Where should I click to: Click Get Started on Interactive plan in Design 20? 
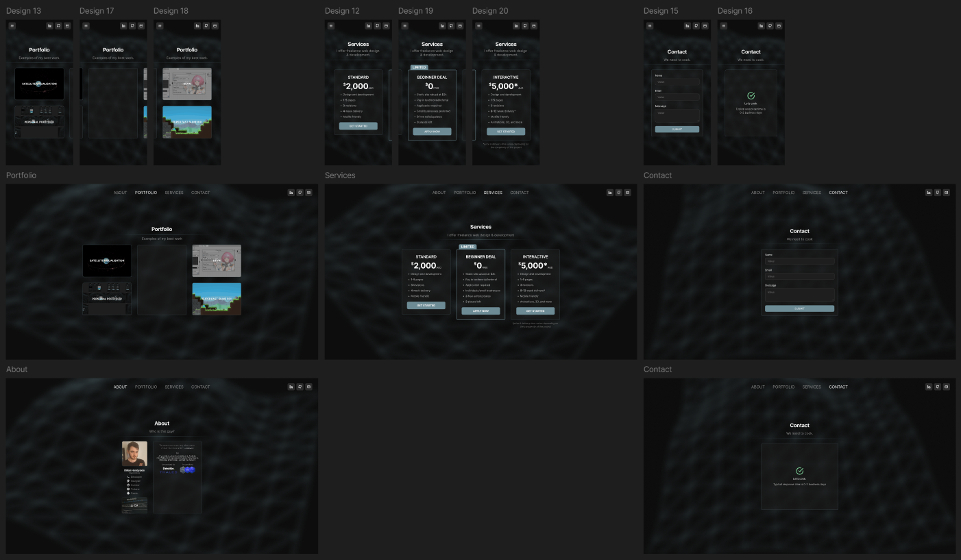pos(506,132)
